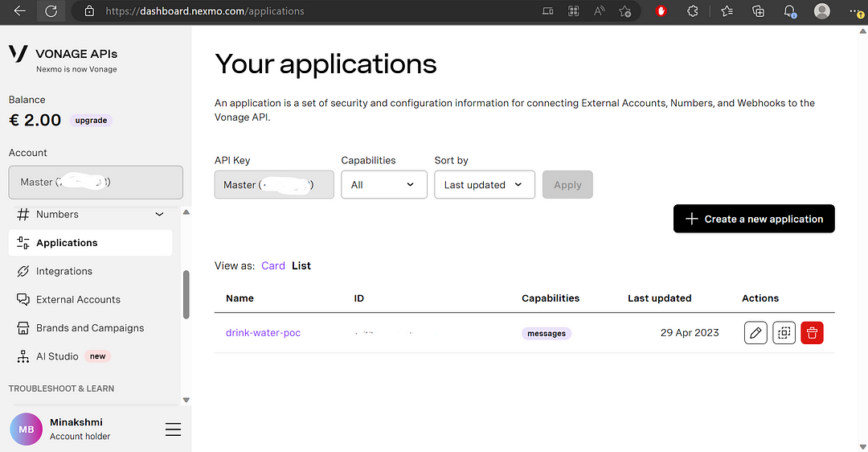The image size is (868, 452).
Task: Click the upgrade badge next to balance
Action: click(x=91, y=120)
